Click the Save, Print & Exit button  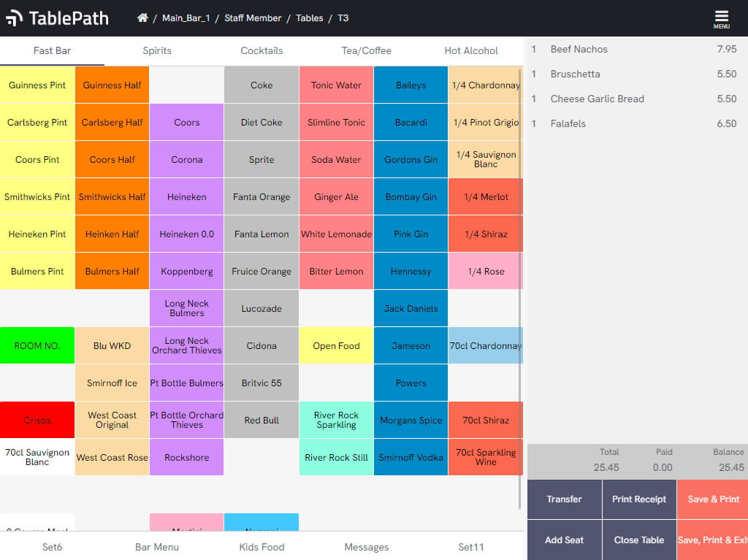713,540
